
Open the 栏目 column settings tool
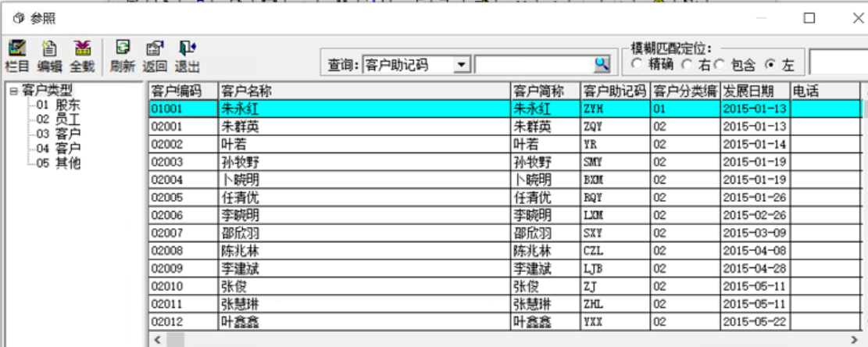click(17, 56)
